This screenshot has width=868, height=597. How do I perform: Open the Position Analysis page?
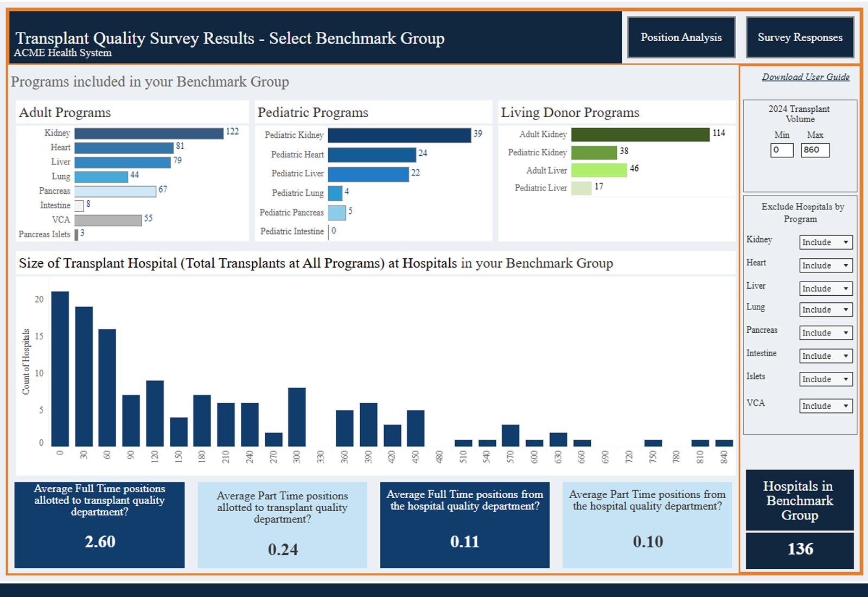pos(681,37)
